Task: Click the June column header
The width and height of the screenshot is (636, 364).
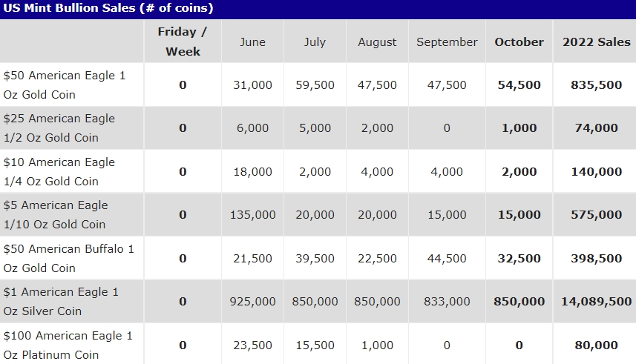Action: (252, 42)
